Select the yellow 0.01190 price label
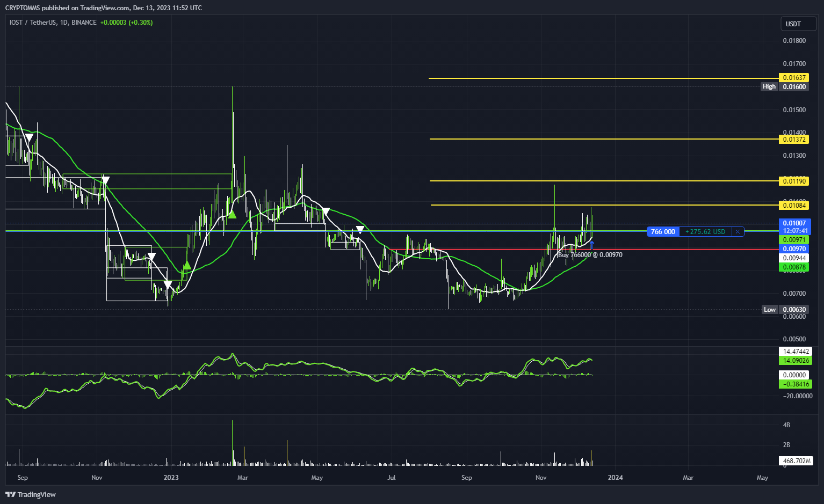 pos(793,181)
